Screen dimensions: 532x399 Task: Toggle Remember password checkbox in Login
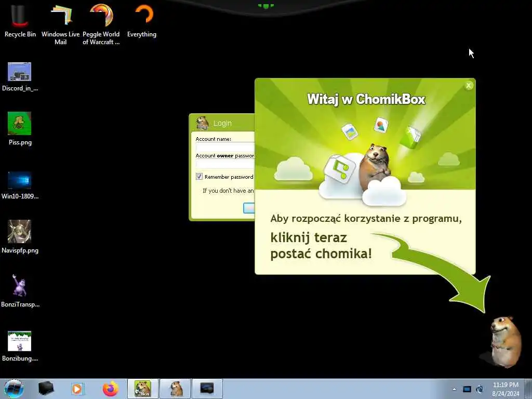(x=199, y=177)
